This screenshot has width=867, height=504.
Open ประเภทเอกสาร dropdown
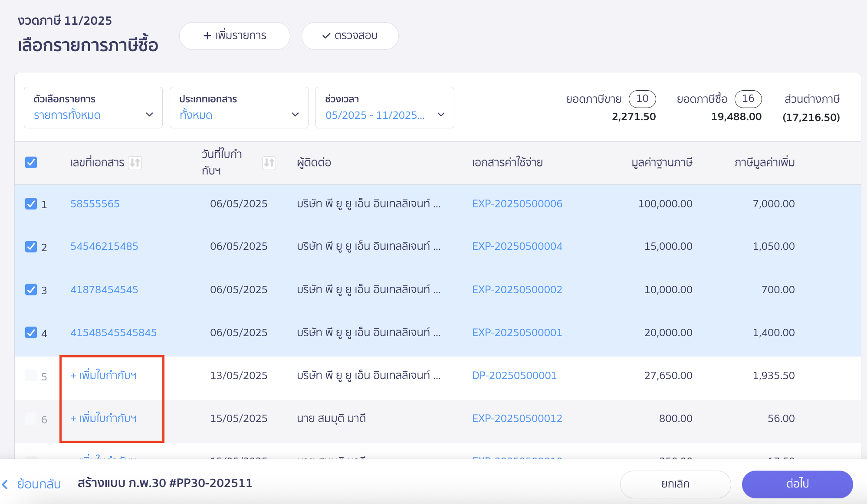click(239, 108)
